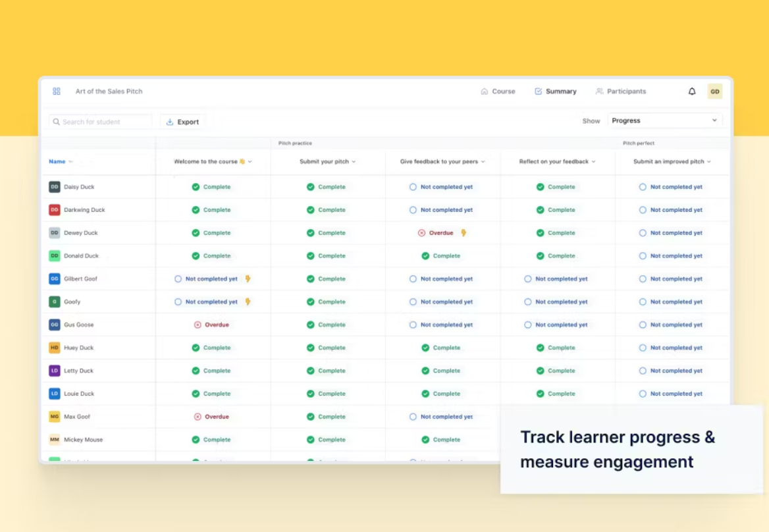
Task: Click inside the Search for student field
Action: point(99,121)
